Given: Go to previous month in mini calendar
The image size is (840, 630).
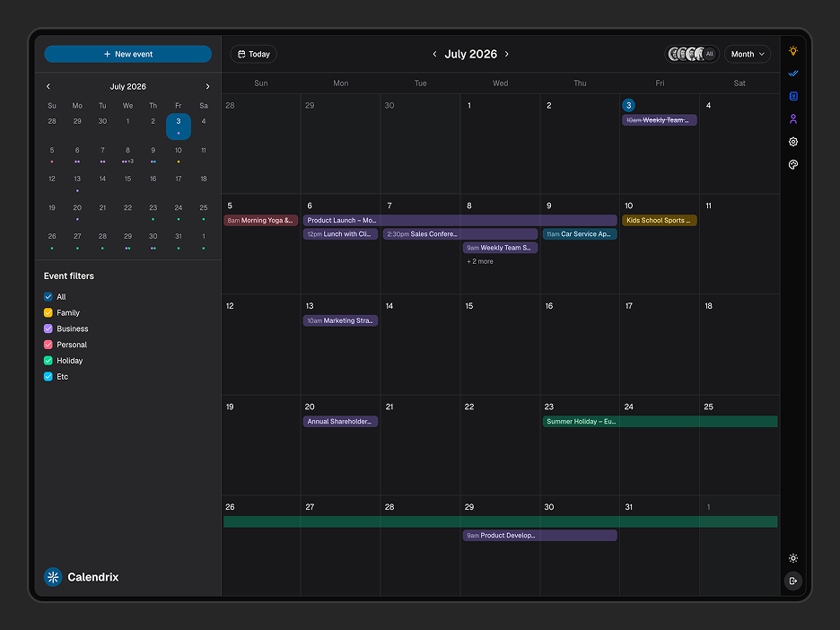Looking at the screenshot, I should [x=48, y=86].
